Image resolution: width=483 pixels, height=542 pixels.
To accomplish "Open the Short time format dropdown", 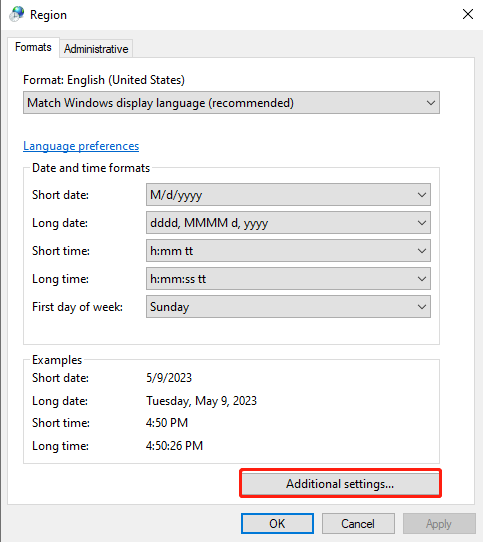I will [x=288, y=251].
